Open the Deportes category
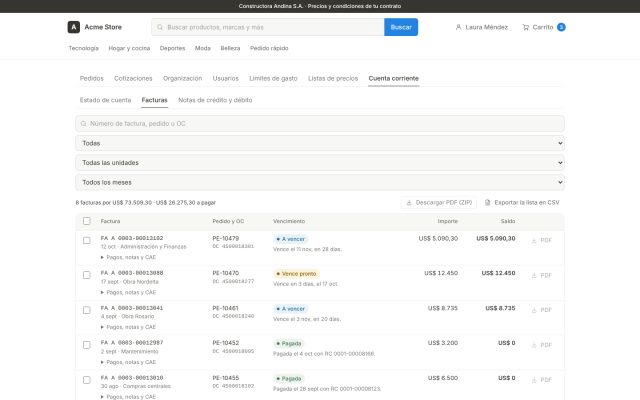This screenshot has width=640, height=400. 172,48
